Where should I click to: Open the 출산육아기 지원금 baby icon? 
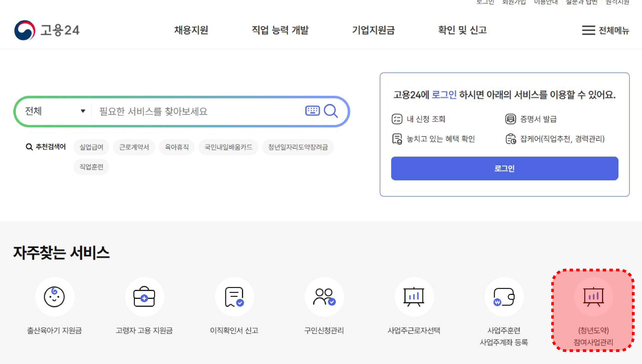click(55, 297)
